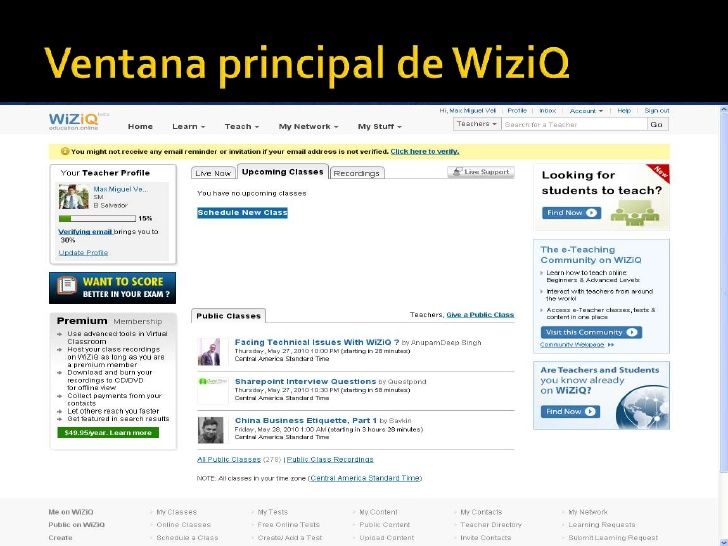Viewport: 728px width, 546px height.
Task: Open the Public Class Recordings link
Action: click(x=330, y=459)
